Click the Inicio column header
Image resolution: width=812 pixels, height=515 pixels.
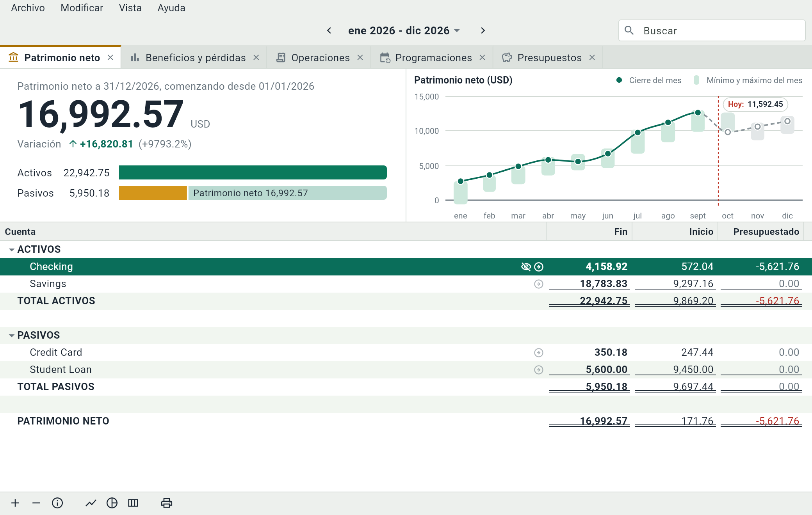click(675, 232)
